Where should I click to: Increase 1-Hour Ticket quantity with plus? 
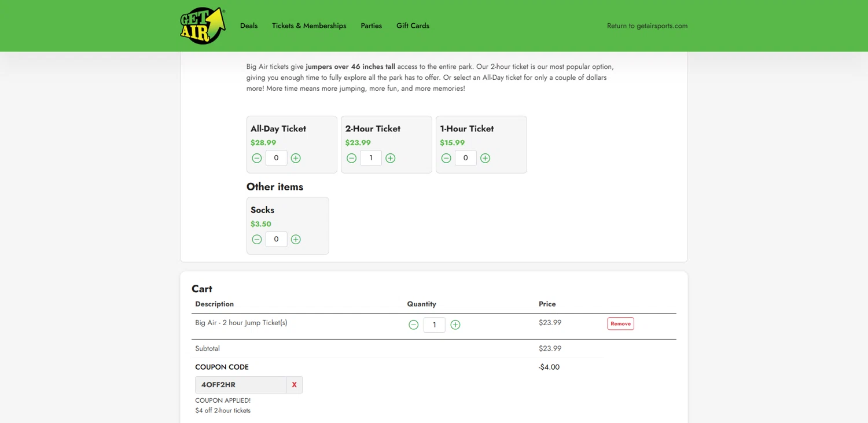(485, 158)
